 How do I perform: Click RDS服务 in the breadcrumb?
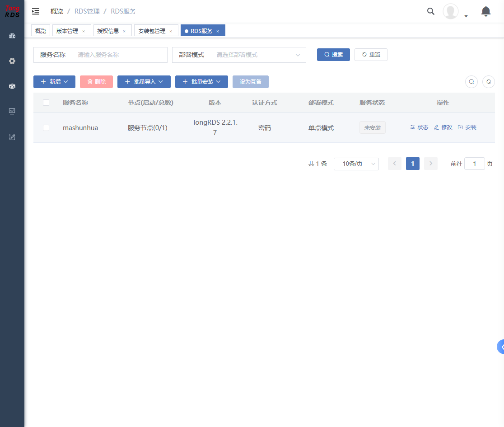tap(123, 11)
